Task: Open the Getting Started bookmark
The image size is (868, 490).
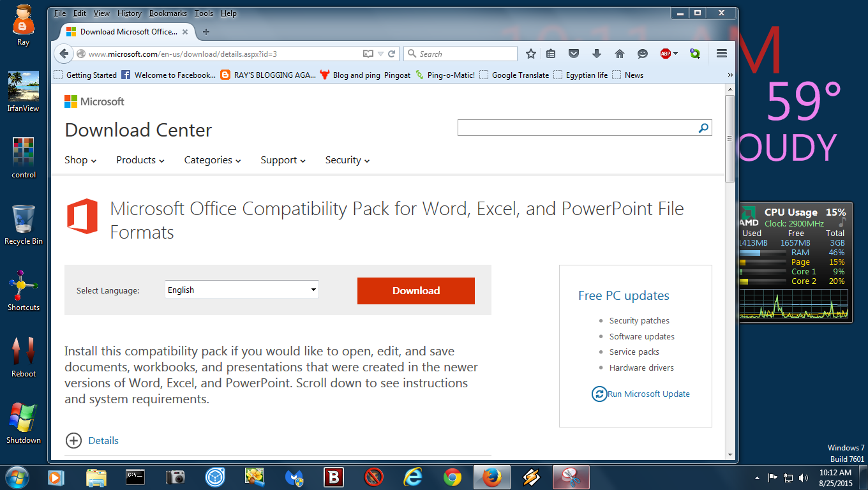Action: click(86, 75)
